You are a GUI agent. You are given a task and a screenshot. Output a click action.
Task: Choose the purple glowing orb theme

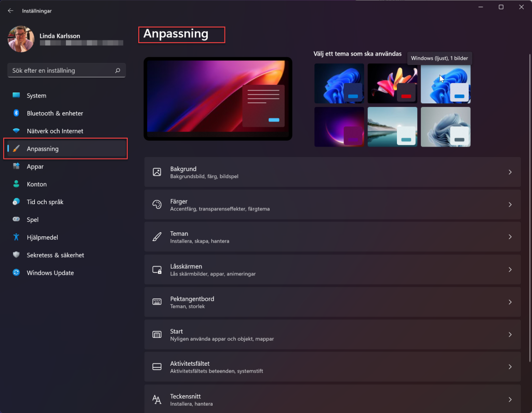pos(339,127)
